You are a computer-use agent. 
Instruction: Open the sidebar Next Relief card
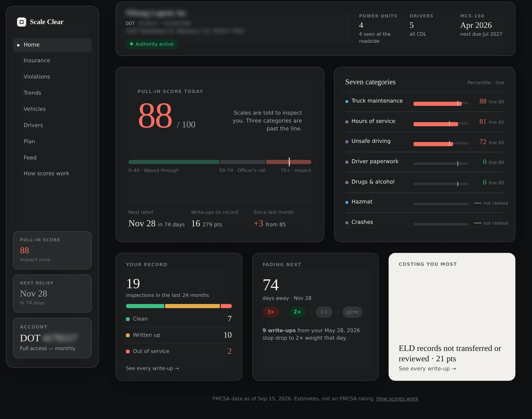pyautogui.click(x=52, y=294)
